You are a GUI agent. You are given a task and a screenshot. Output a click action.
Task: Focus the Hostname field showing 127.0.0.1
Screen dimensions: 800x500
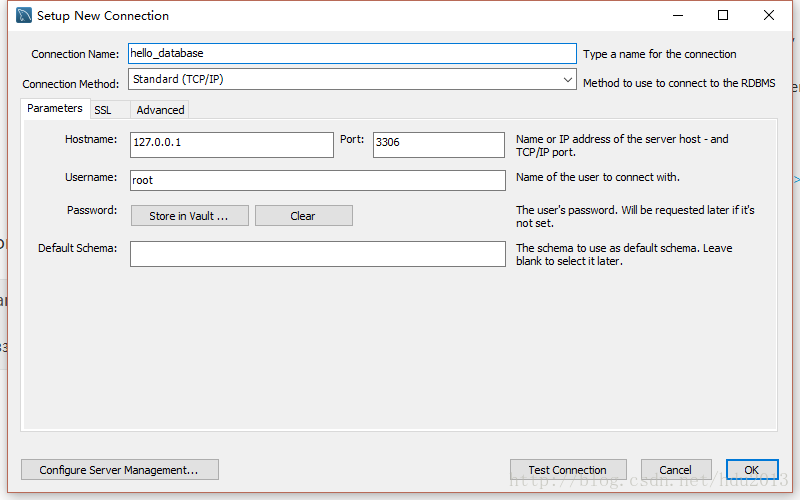[232, 145]
